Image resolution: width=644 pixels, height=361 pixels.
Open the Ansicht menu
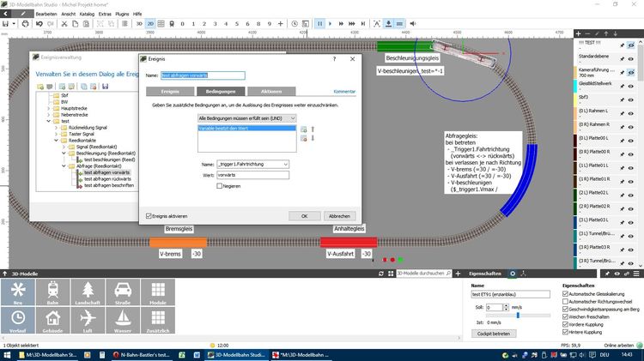pos(68,14)
